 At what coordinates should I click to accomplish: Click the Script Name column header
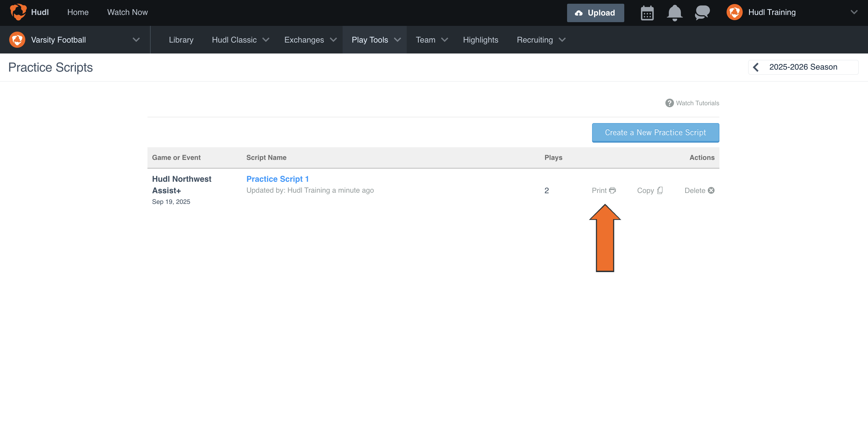266,157
